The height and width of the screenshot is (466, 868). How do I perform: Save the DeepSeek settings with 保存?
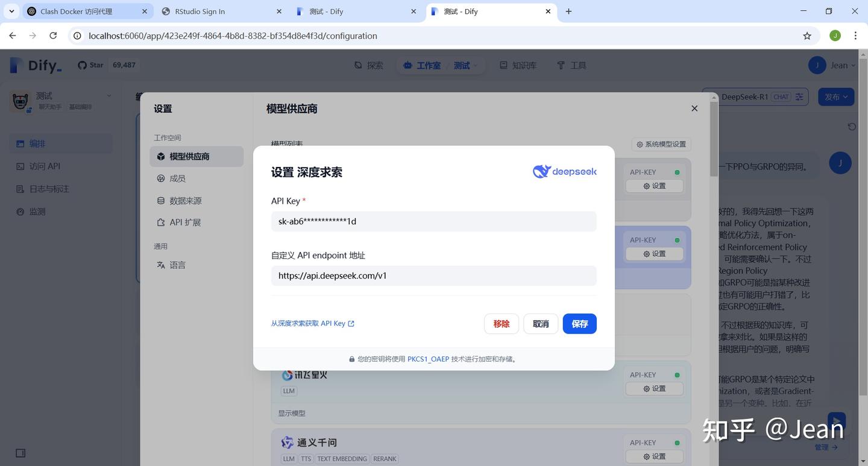pyautogui.click(x=579, y=324)
